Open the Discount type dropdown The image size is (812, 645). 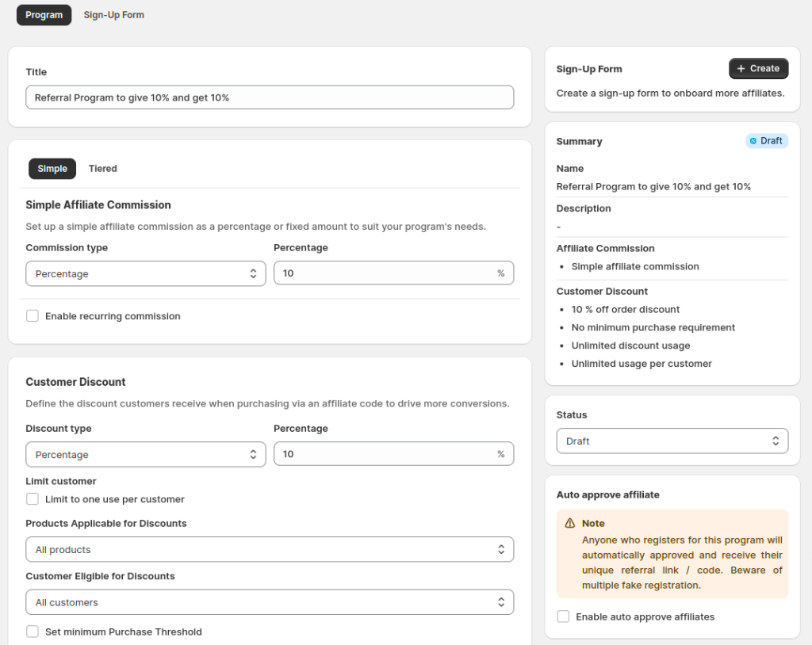coord(146,454)
